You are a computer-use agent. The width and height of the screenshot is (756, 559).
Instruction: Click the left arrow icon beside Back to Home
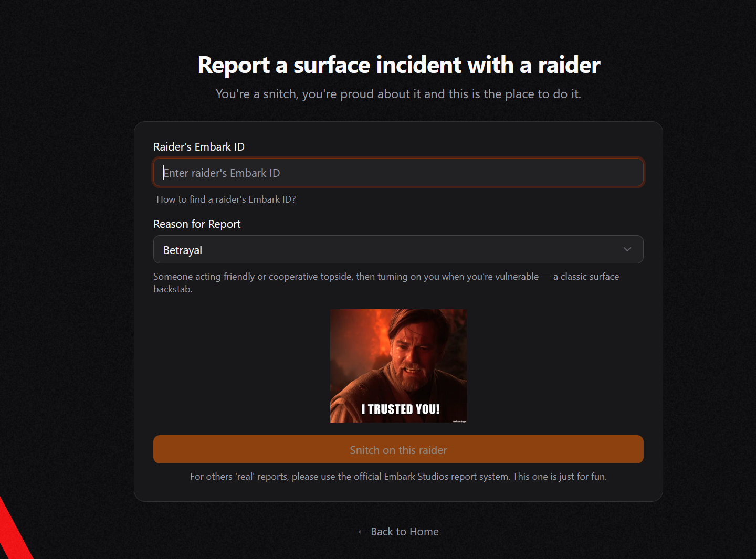click(x=362, y=532)
